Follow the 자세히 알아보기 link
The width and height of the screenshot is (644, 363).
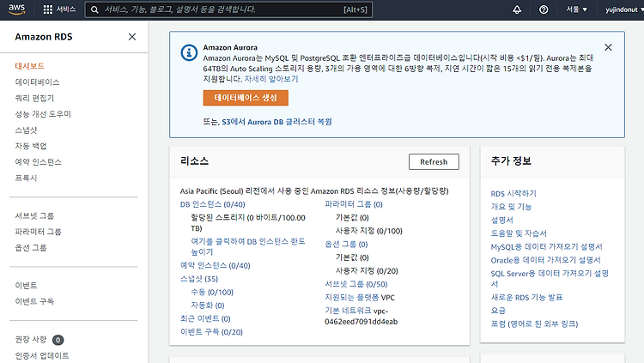(x=271, y=79)
